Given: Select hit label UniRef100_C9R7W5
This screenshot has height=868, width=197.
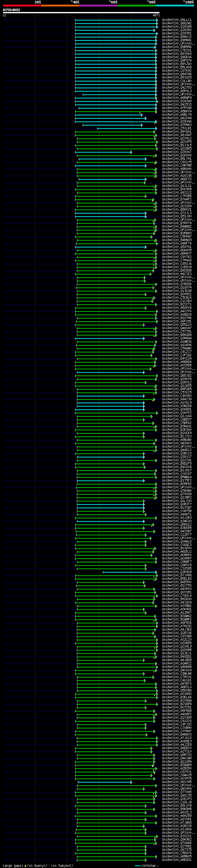Looking at the screenshot, I should tap(176, 165).
